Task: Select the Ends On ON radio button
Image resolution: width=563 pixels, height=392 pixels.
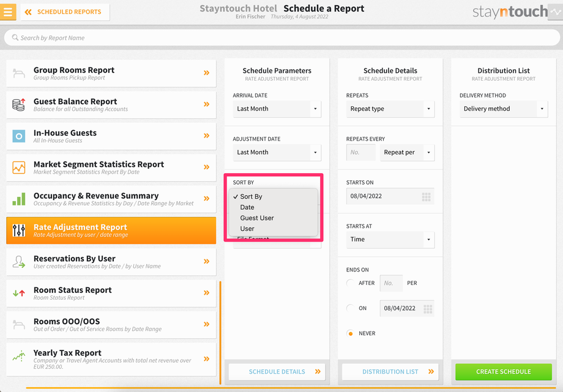Action: [x=351, y=308]
